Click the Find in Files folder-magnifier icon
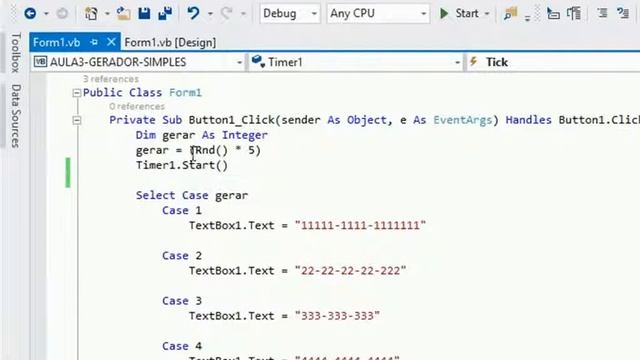Image resolution: width=640 pixels, height=360 pixels. 510,13
